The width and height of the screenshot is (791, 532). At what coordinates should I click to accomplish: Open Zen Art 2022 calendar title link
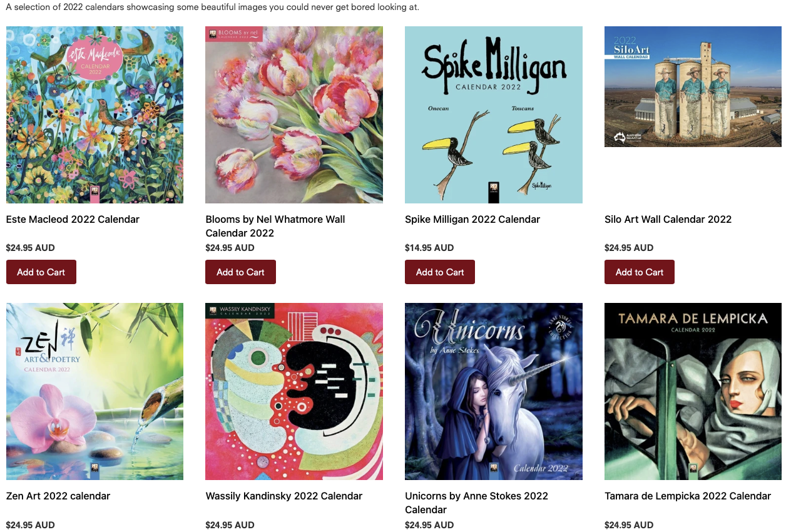pos(58,496)
